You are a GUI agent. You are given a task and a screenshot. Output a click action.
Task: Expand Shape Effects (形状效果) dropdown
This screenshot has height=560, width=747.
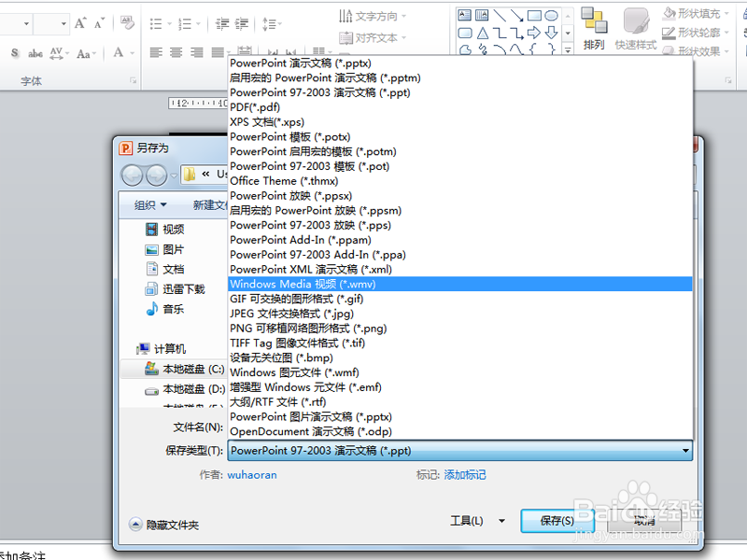(x=726, y=51)
